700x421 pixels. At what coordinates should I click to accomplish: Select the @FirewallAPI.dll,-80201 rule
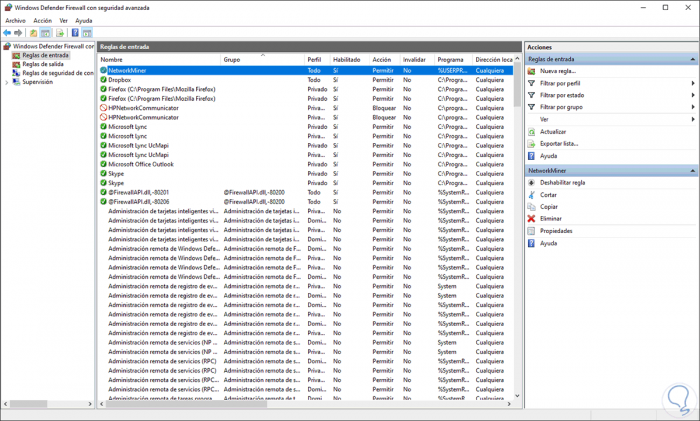305,192
